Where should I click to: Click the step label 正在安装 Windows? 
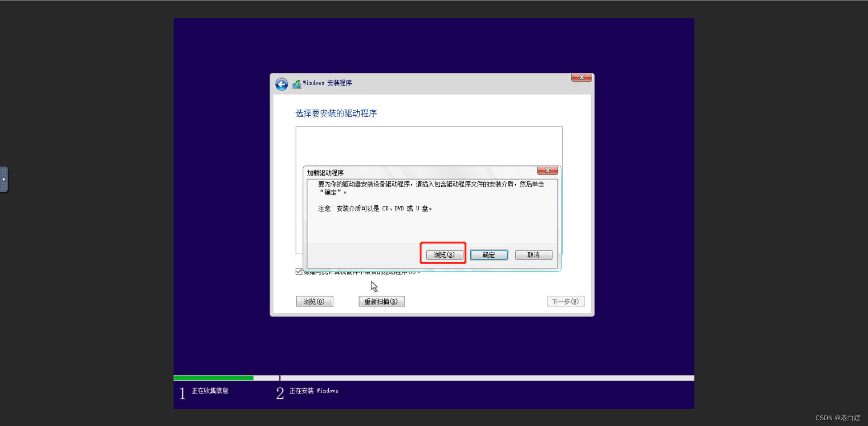[314, 391]
